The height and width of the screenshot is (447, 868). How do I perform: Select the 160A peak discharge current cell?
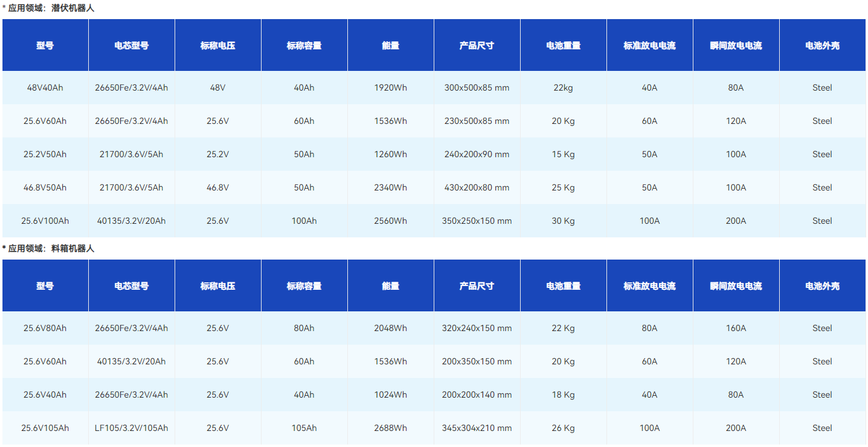pyautogui.click(x=736, y=328)
